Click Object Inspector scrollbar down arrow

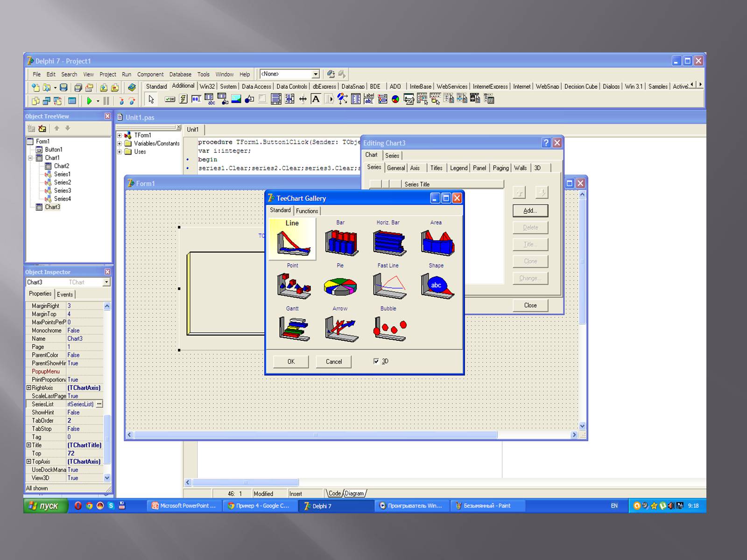pos(107,478)
